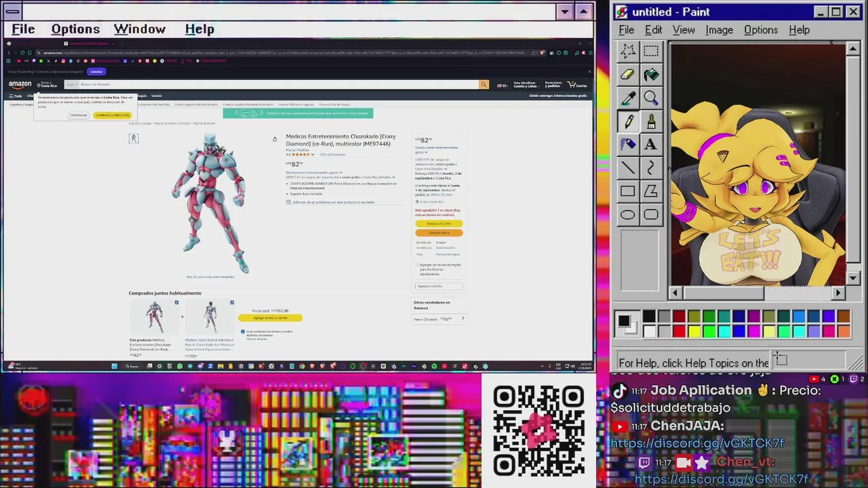This screenshot has width=868, height=488.
Task: Open the Paint Image menu
Action: [719, 30]
